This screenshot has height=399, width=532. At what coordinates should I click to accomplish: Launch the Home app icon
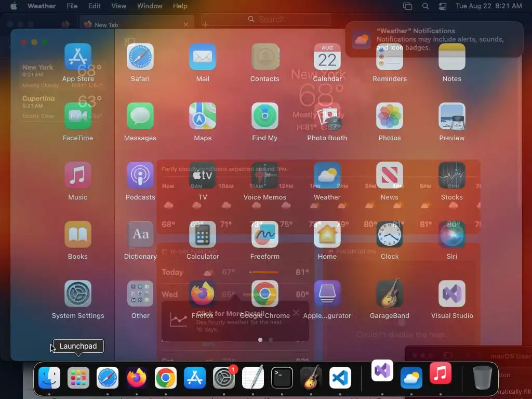(x=327, y=234)
